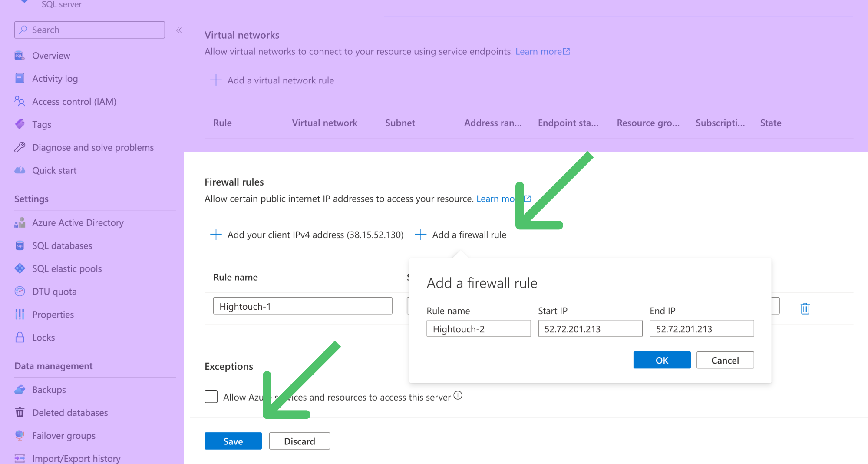868x464 pixels.
Task: Click the Backups cloud icon
Action: pos(20,390)
